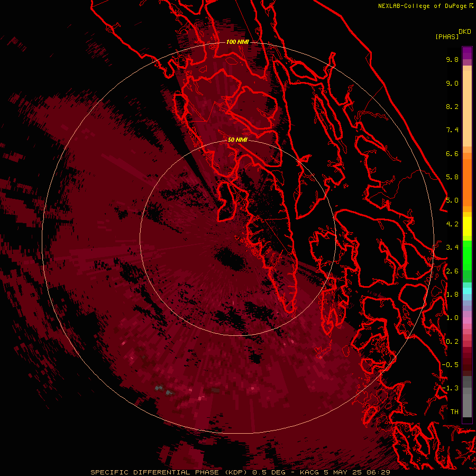Click the KACG 5 MAY 25 06:29 timestamp
This screenshot has height=476, width=476.
click(344, 472)
